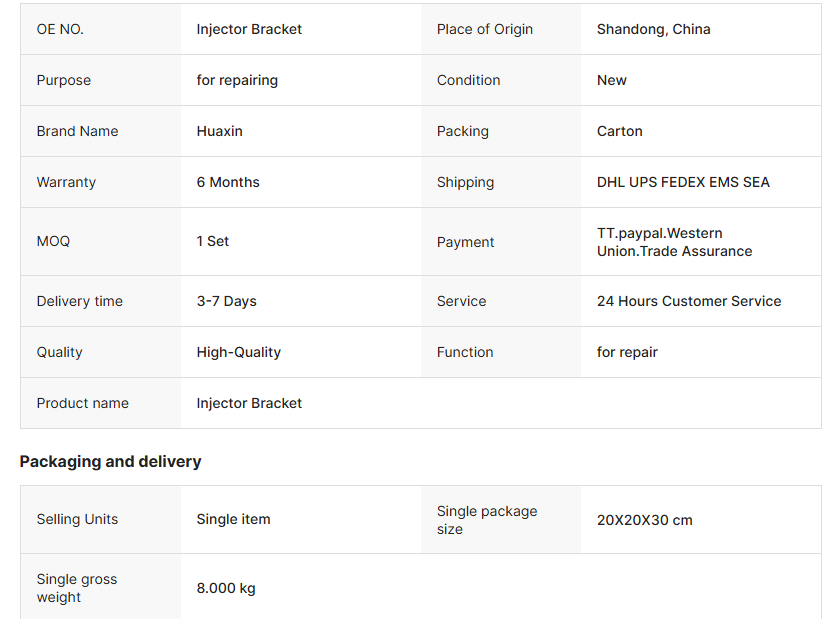Click the "Packaging and delivery" heading
This screenshot has height=619, width=830.
pos(110,461)
